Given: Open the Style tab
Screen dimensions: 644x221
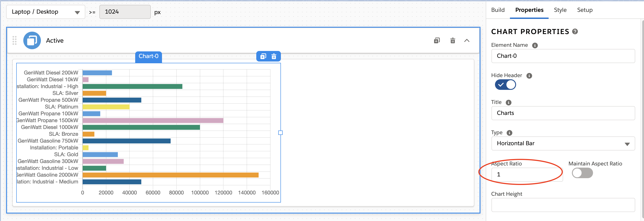Looking at the screenshot, I should (x=560, y=10).
